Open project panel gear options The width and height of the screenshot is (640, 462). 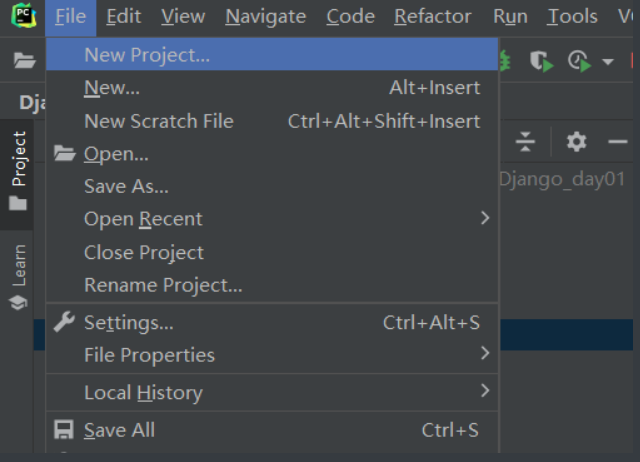[x=576, y=142]
